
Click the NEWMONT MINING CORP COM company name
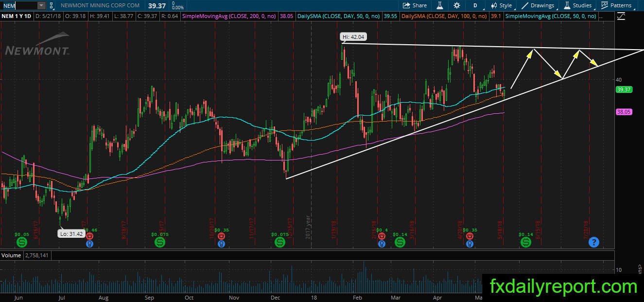point(100,5)
